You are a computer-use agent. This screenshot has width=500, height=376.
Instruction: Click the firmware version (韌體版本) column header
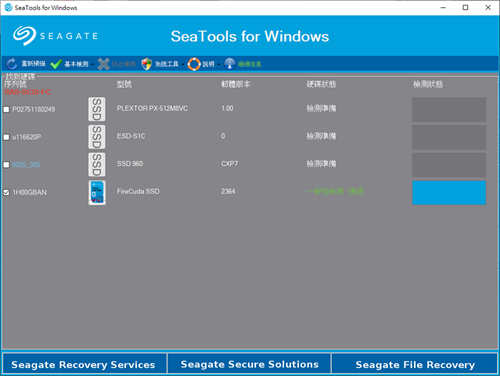pyautogui.click(x=236, y=84)
